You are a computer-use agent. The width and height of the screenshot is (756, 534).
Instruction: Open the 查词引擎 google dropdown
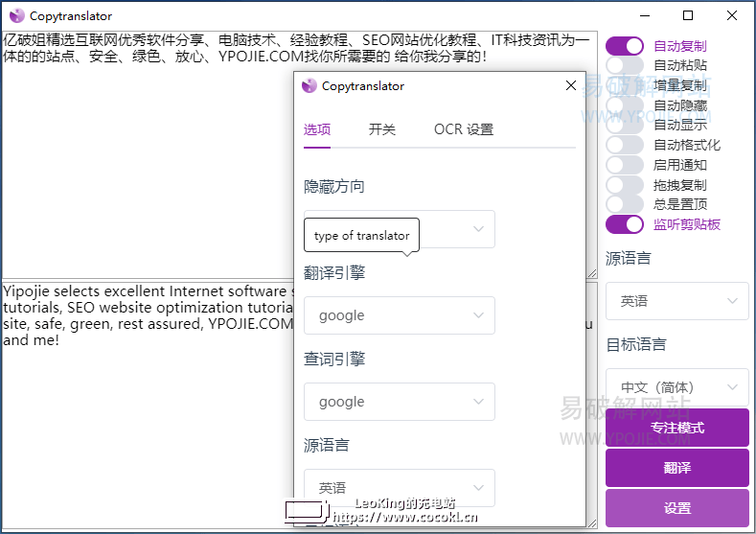tap(400, 402)
